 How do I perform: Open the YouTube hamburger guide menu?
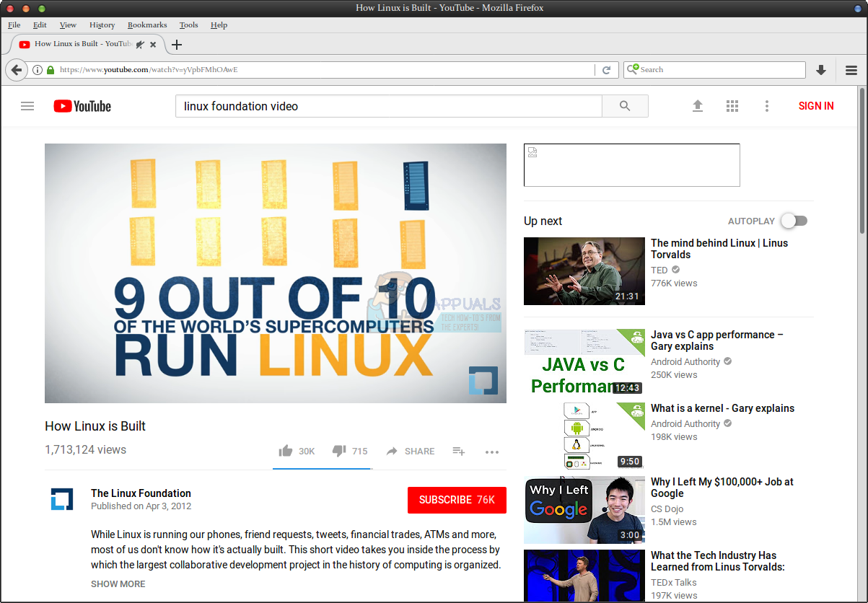click(x=27, y=106)
